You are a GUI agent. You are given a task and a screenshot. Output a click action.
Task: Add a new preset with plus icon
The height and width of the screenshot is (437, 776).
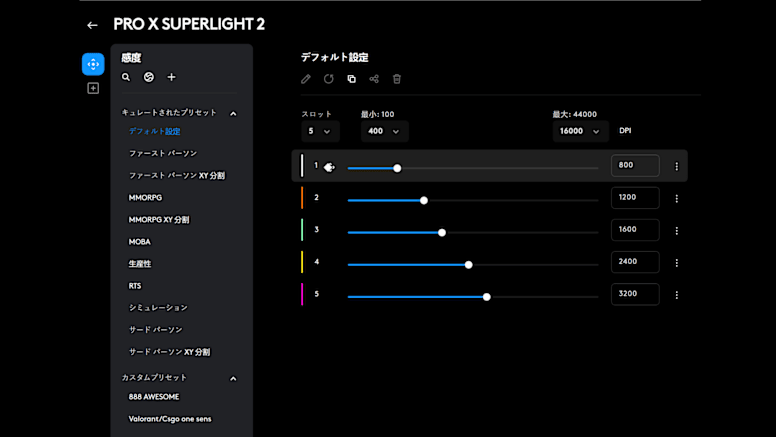171,77
